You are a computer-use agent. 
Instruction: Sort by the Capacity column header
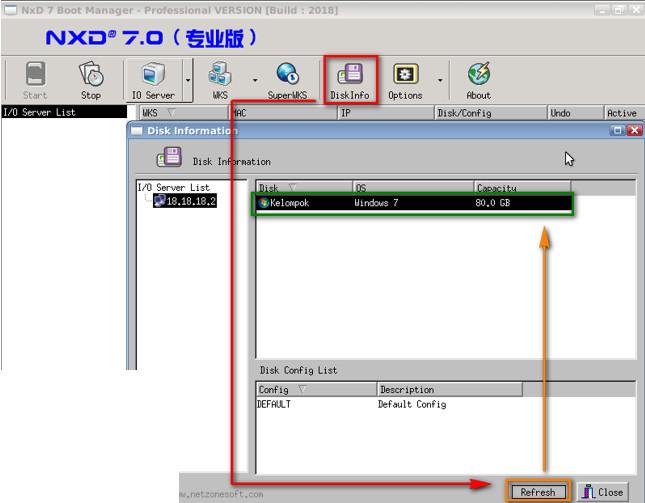522,188
